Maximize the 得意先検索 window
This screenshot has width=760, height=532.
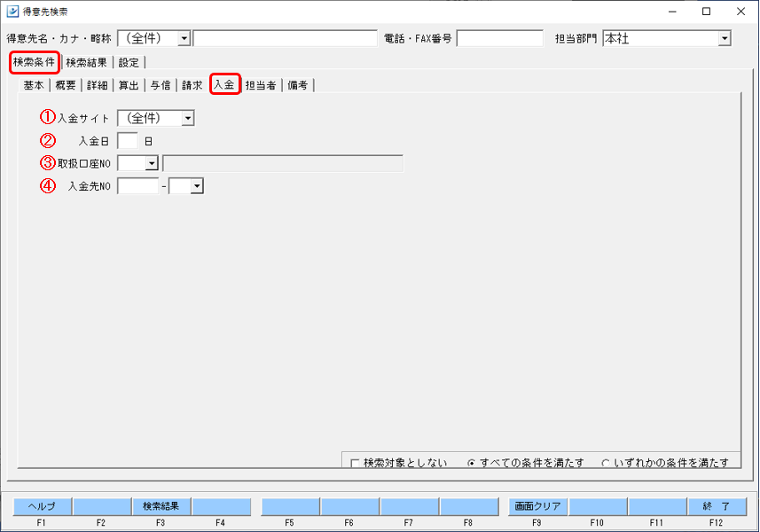[x=706, y=12]
